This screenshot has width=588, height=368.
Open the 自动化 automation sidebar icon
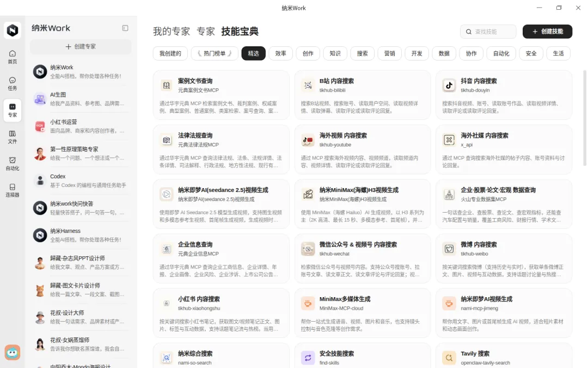click(x=13, y=164)
